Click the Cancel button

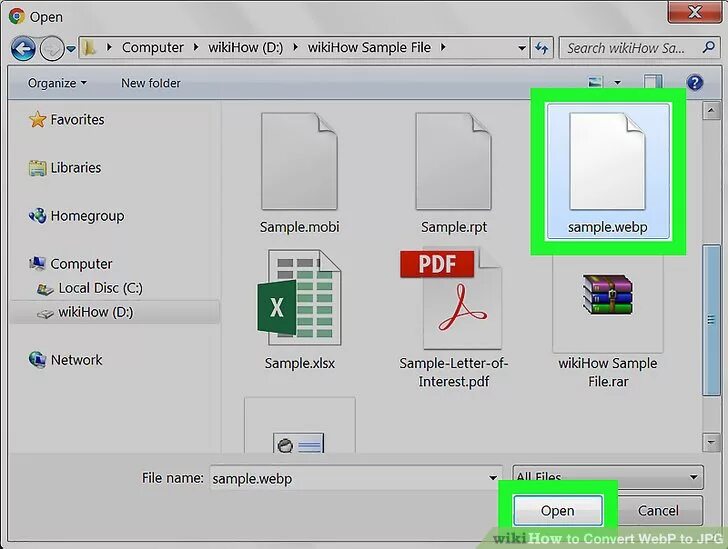tap(658, 510)
